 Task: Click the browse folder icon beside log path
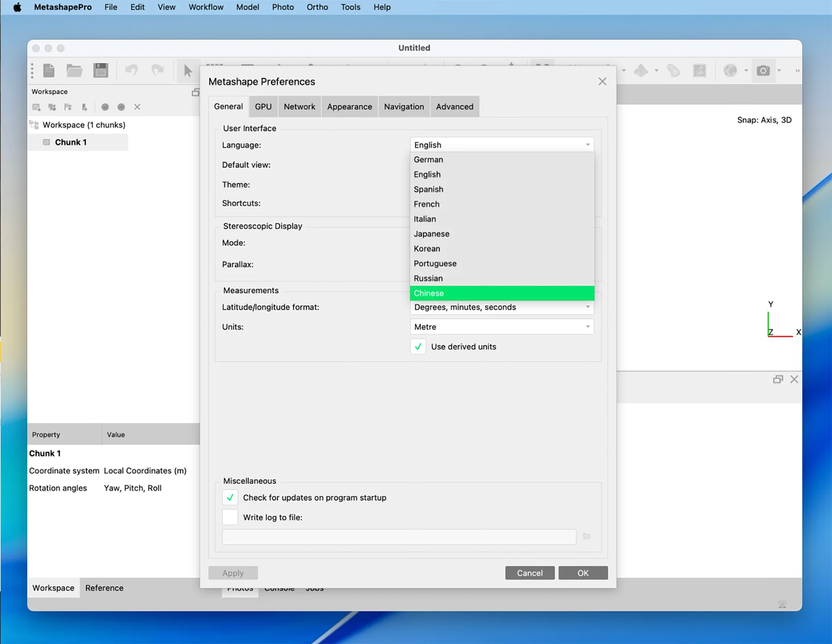coord(587,536)
